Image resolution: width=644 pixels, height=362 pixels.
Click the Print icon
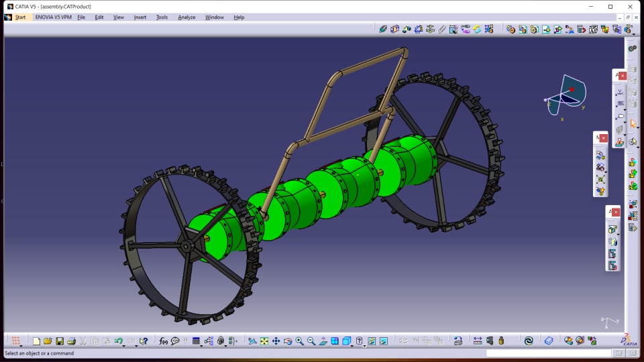click(x=72, y=341)
